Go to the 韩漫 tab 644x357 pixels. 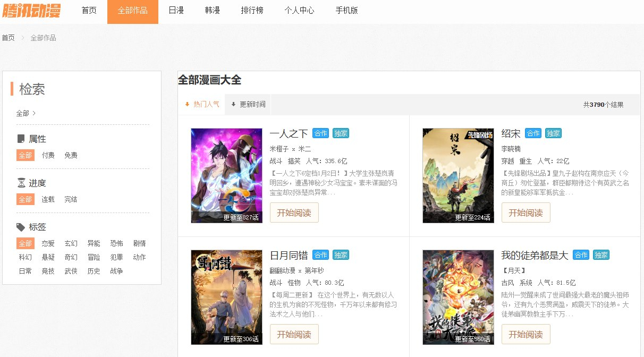(212, 11)
